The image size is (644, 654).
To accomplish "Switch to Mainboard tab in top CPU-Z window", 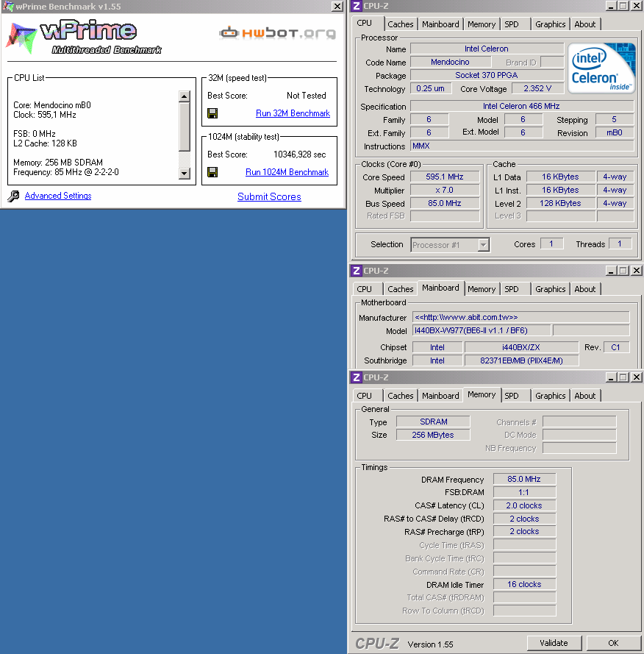I will pos(440,24).
